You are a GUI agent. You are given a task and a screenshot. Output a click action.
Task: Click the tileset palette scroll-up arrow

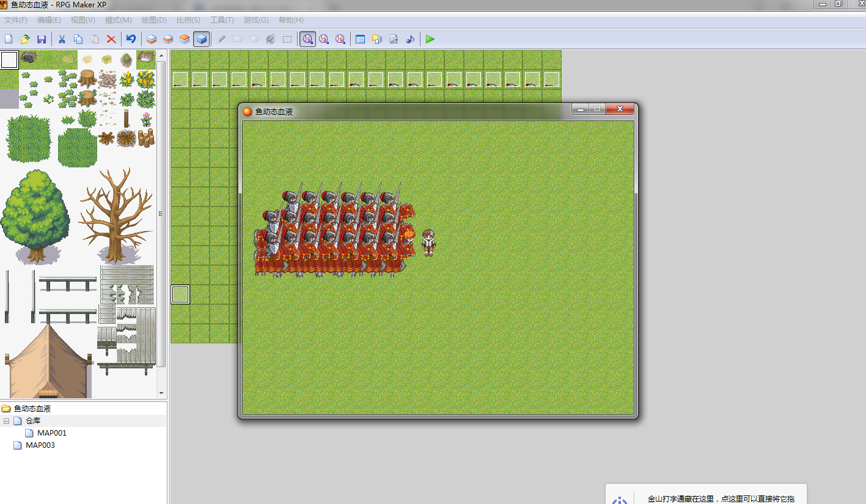pyautogui.click(x=161, y=56)
